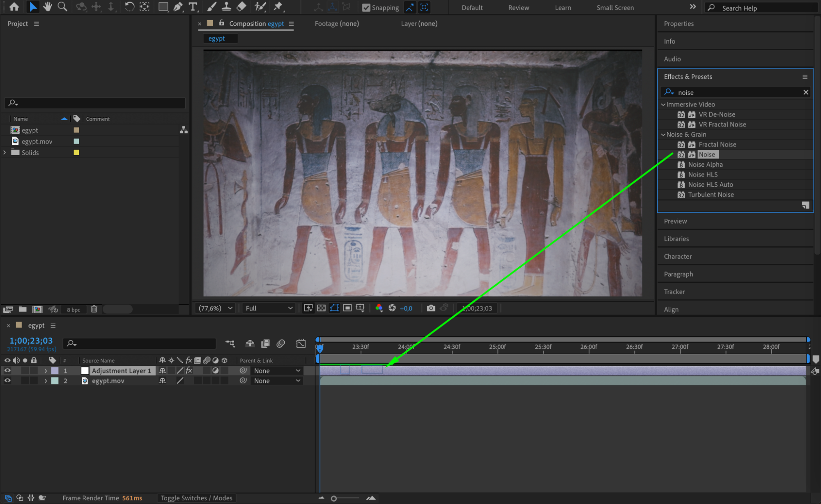Expand the Solids folder in Project
The width and height of the screenshot is (821, 504).
click(5, 152)
